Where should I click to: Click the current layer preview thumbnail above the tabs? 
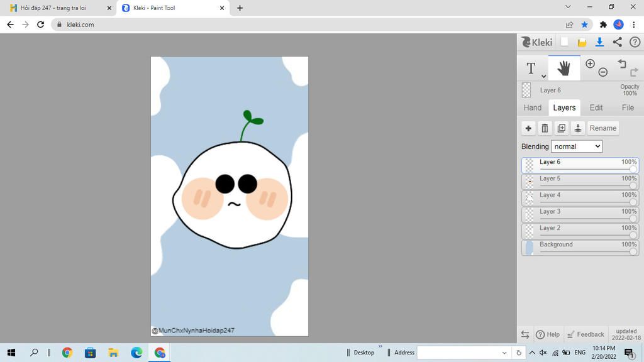(x=526, y=90)
